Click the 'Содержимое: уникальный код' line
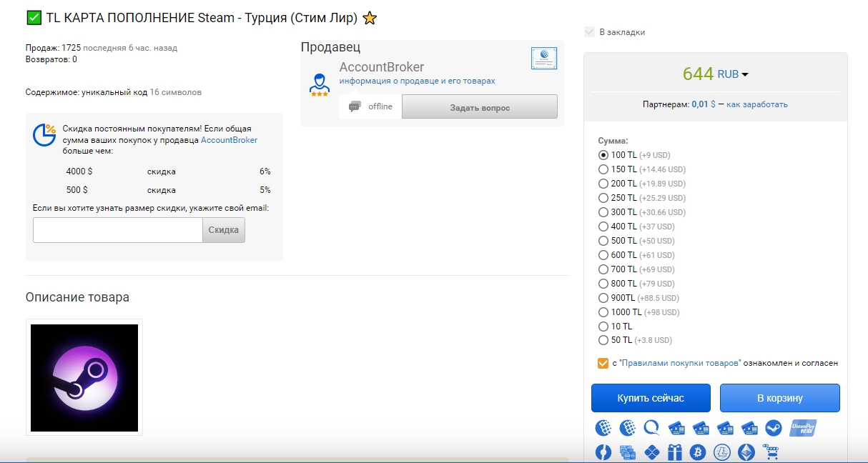Viewport: 868px width, 463px height. click(x=87, y=92)
